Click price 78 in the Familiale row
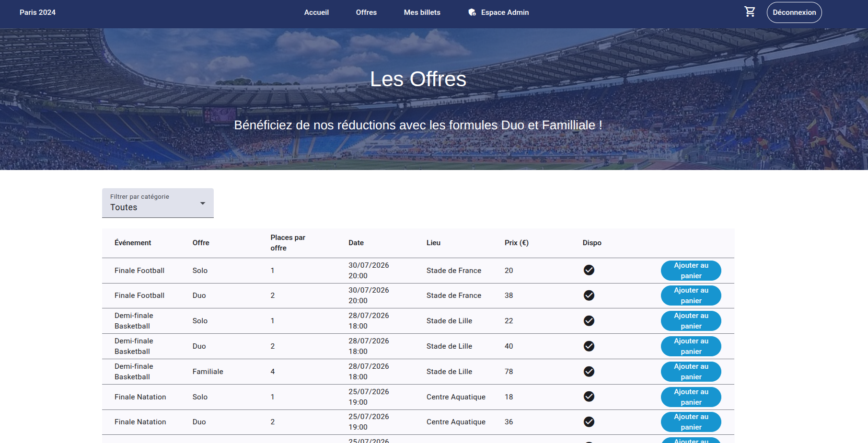 tap(509, 372)
